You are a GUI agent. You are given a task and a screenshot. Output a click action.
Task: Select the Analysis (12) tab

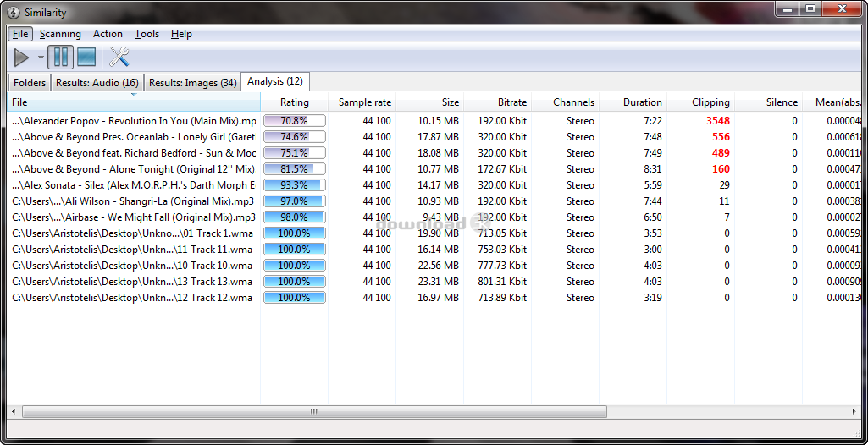[275, 81]
